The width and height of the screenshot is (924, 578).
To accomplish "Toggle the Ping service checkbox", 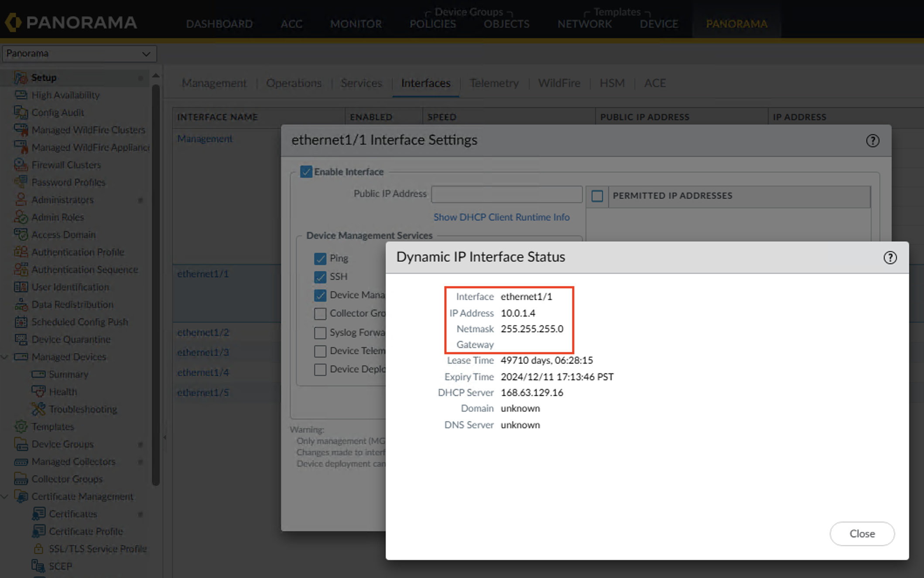I will point(320,258).
